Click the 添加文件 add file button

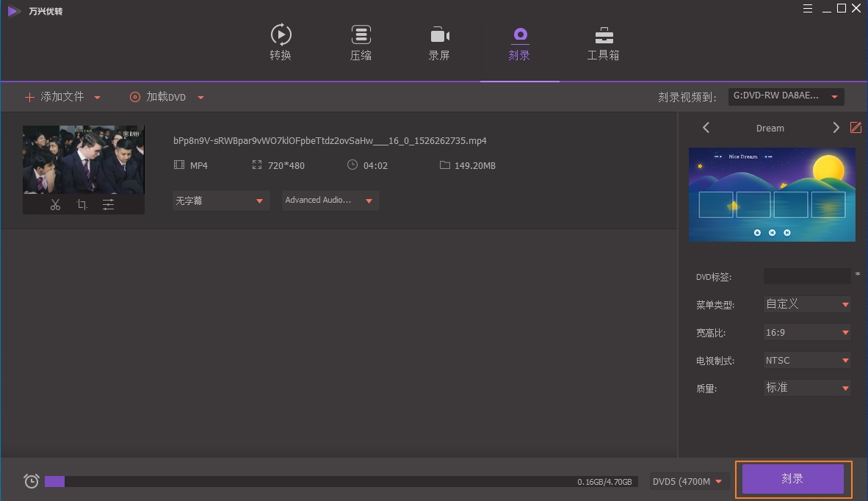pos(54,97)
